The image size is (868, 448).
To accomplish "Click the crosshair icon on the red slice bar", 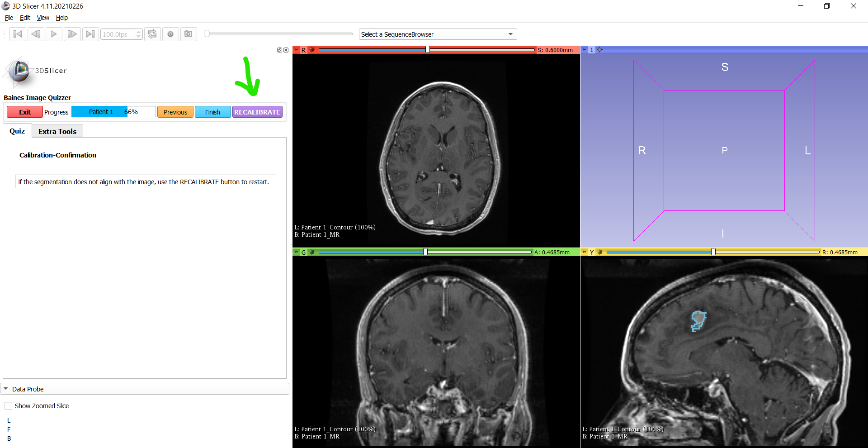I will [x=312, y=50].
